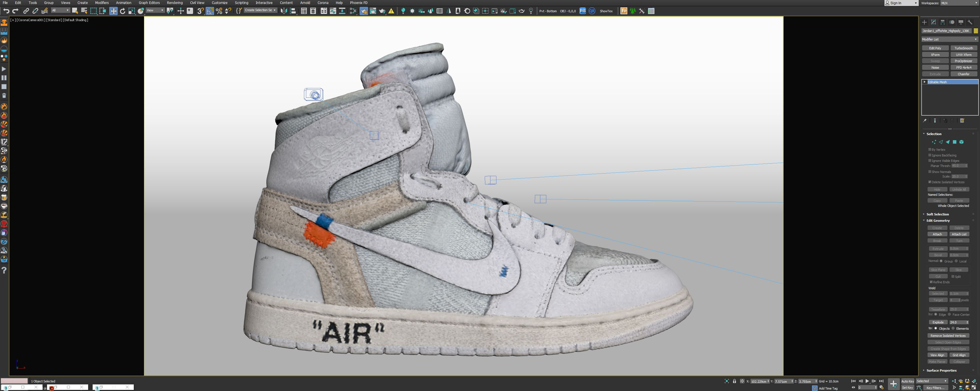Screen dimensions: 980x391
Task: Open the Phoenix FD menu
Action: [x=359, y=3]
